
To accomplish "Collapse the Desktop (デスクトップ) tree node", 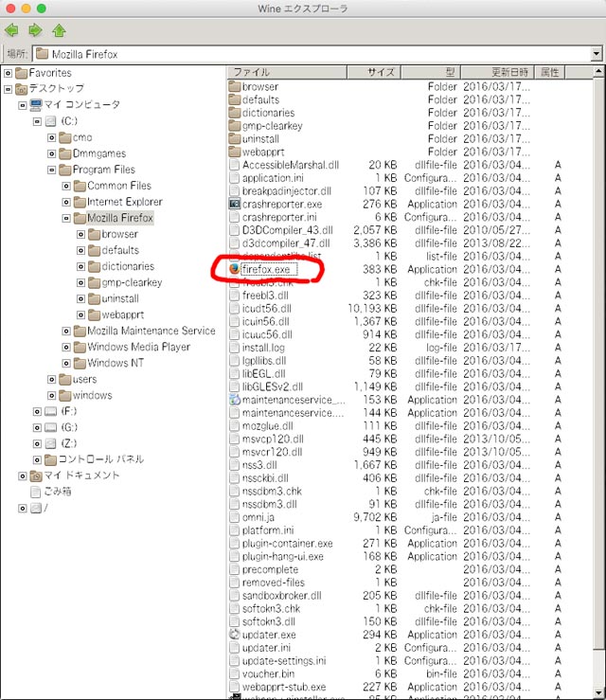I will tap(8, 89).
